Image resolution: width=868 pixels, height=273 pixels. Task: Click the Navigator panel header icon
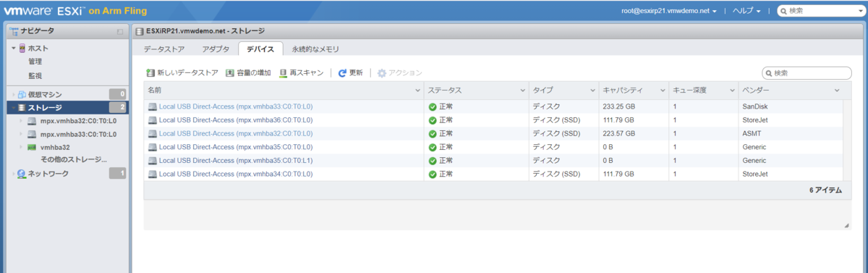coord(13,31)
